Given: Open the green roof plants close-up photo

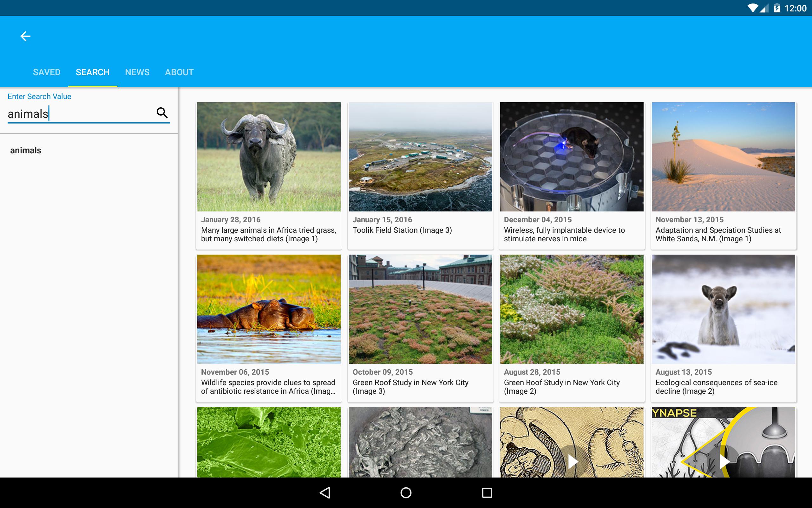Looking at the screenshot, I should [x=572, y=309].
